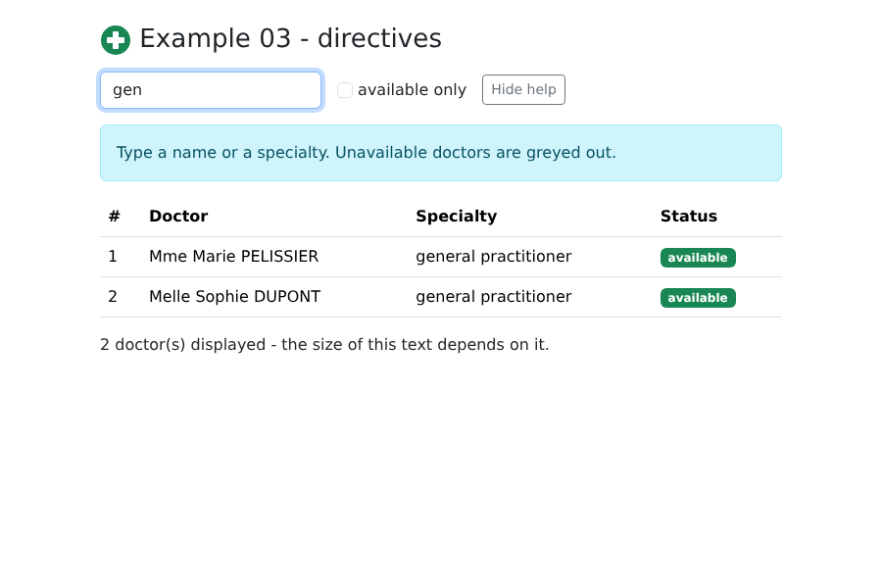The image size is (882, 588).
Task: Click the 'Example 03 - directives' heading
Action: (290, 39)
